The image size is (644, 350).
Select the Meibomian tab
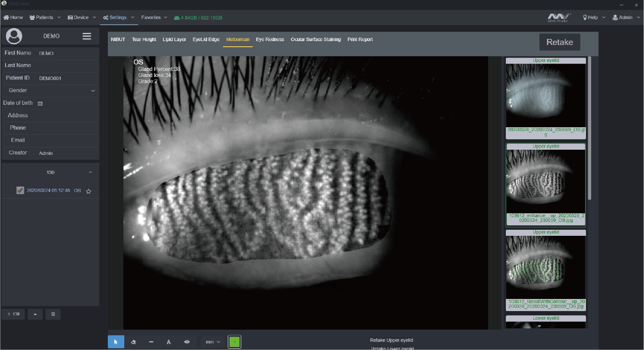coord(238,39)
